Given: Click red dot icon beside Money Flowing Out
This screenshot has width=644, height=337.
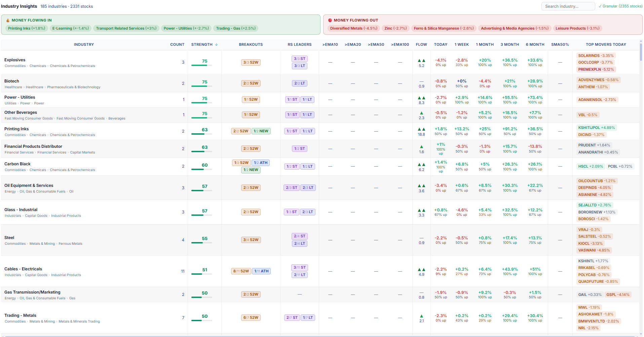Looking at the screenshot, I should [x=330, y=20].
